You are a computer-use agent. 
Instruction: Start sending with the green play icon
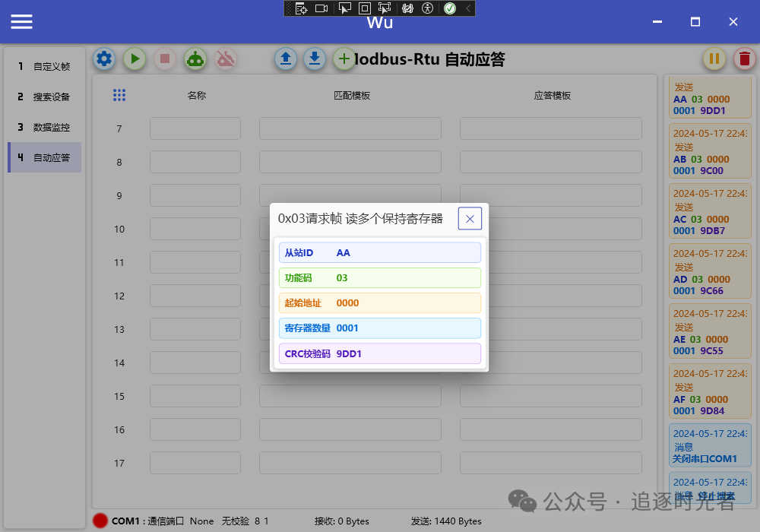135,59
